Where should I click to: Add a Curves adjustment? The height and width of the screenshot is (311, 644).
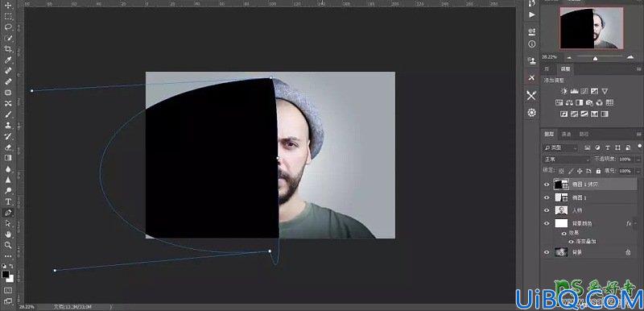(x=584, y=91)
